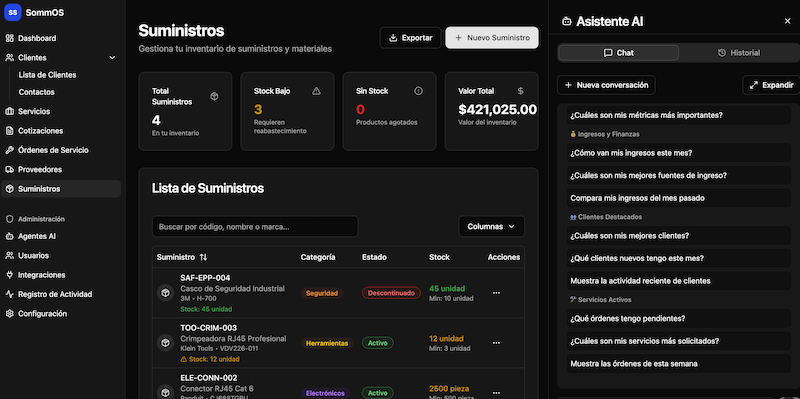This screenshot has width=800, height=399.
Task: Start a Nueva conversación
Action: [606, 85]
